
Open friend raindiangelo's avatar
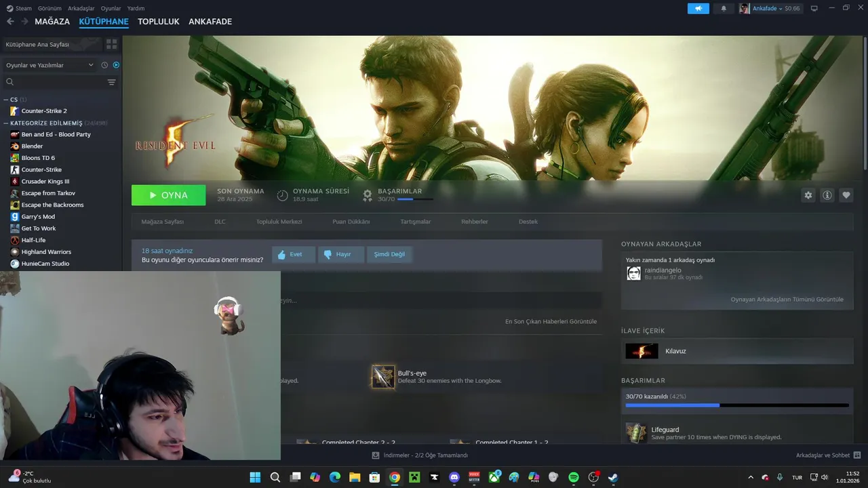point(633,273)
